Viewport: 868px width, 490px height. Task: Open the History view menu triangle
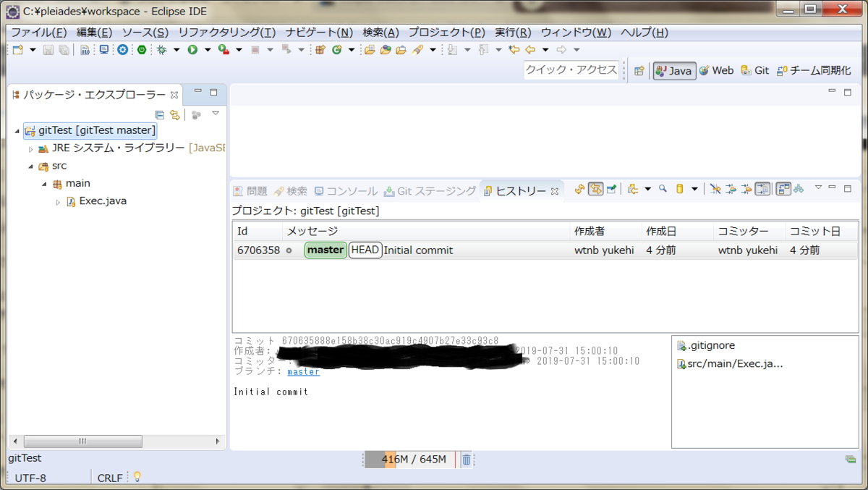pyautogui.click(x=818, y=187)
